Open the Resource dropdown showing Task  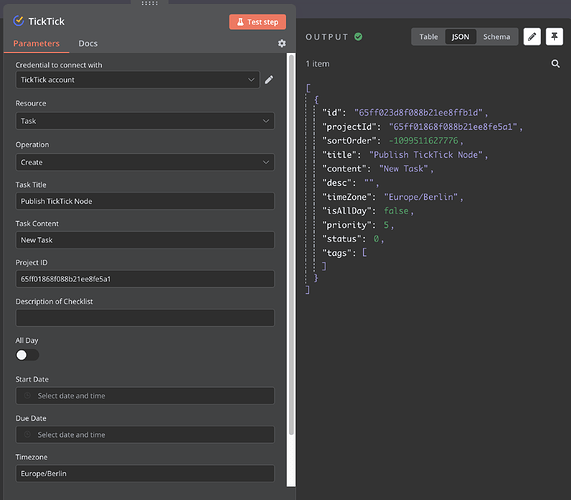(145, 121)
